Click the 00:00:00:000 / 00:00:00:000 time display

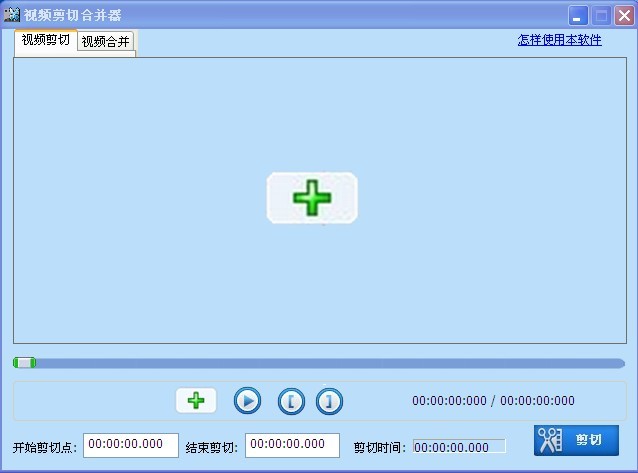tap(493, 401)
